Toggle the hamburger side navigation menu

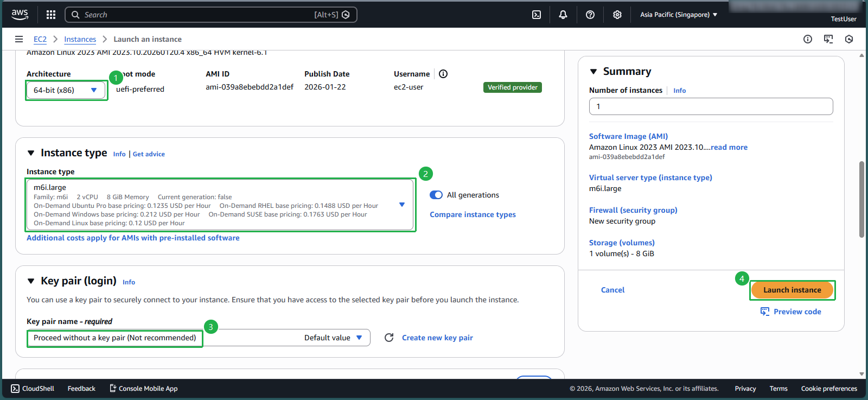pos(19,39)
